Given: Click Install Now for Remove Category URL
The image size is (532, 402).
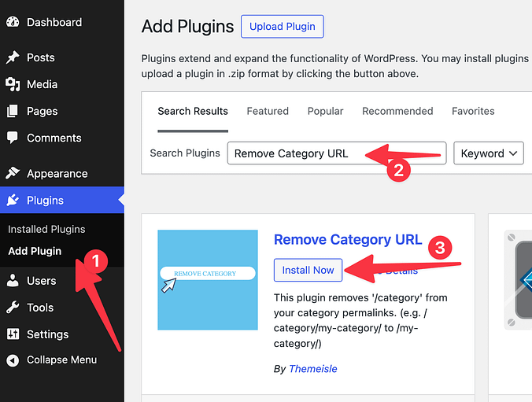Looking at the screenshot, I should tap(308, 270).
